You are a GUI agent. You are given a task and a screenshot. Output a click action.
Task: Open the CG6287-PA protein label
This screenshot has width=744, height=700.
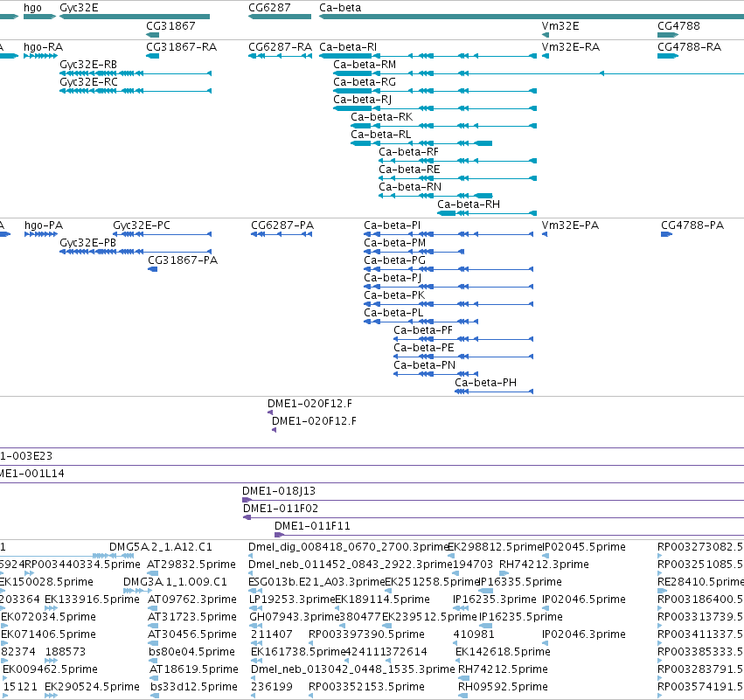click(282, 225)
